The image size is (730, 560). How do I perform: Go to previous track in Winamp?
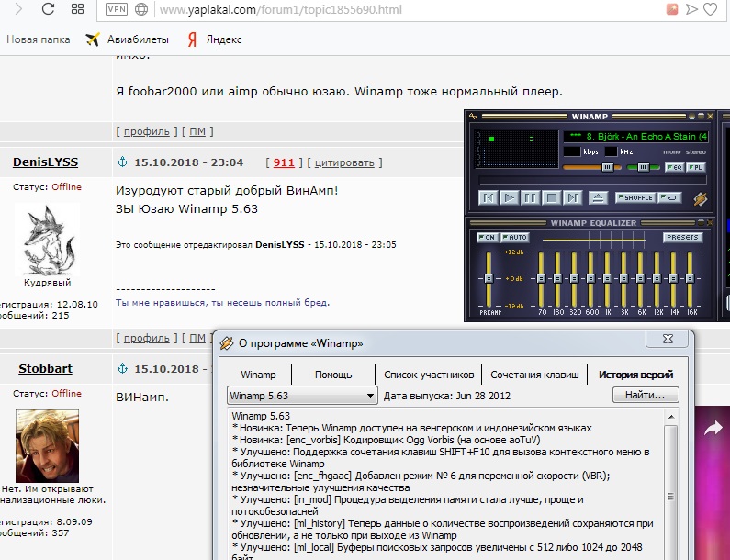click(489, 197)
